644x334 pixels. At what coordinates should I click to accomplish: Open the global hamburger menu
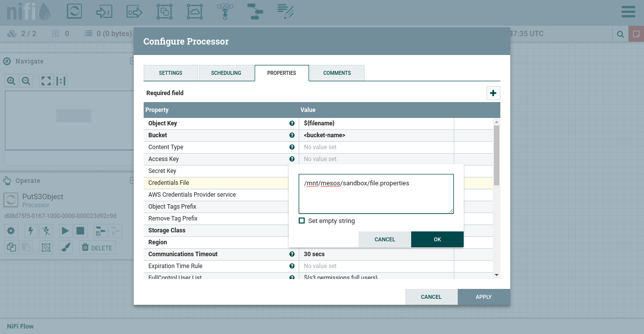click(x=628, y=11)
